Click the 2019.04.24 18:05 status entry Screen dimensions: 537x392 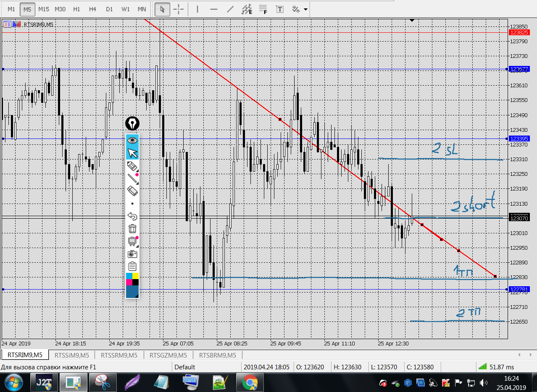266,367
